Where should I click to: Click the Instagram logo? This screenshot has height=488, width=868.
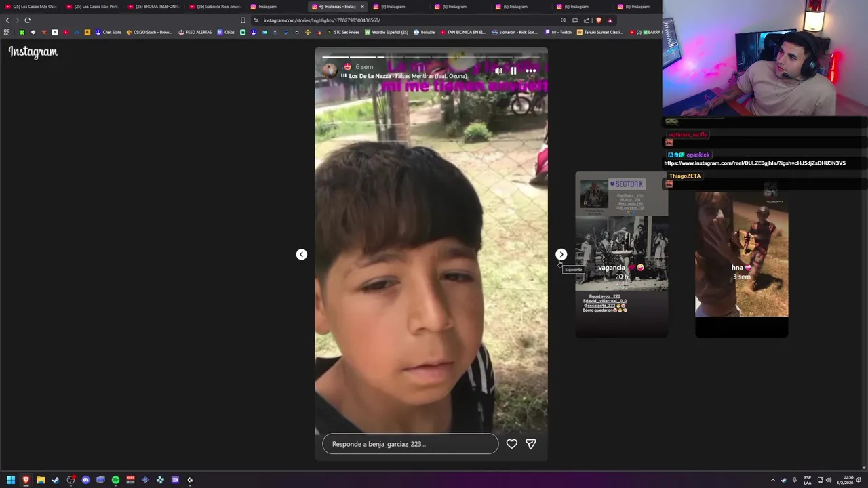click(33, 52)
